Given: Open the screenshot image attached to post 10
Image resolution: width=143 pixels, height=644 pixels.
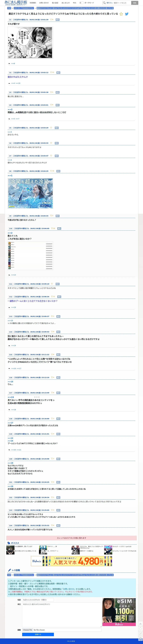Looking at the screenshot, I should click(x=30, y=256).
